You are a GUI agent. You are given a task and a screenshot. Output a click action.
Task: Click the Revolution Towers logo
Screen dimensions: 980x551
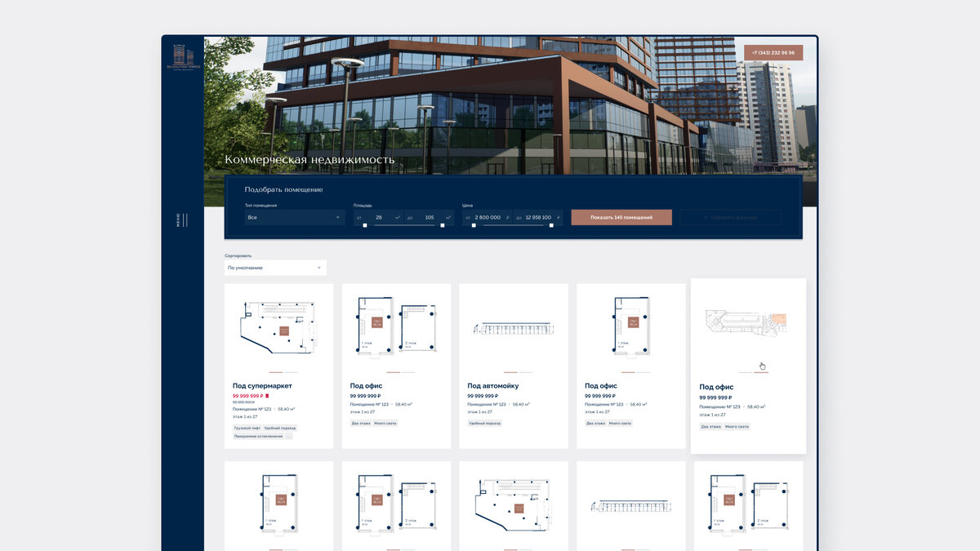(183, 56)
